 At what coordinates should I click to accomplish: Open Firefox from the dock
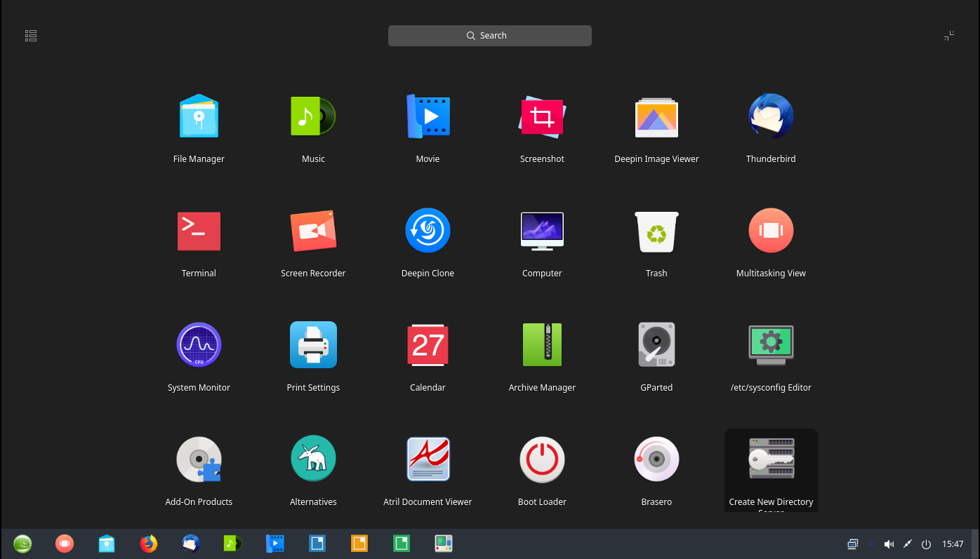point(149,544)
